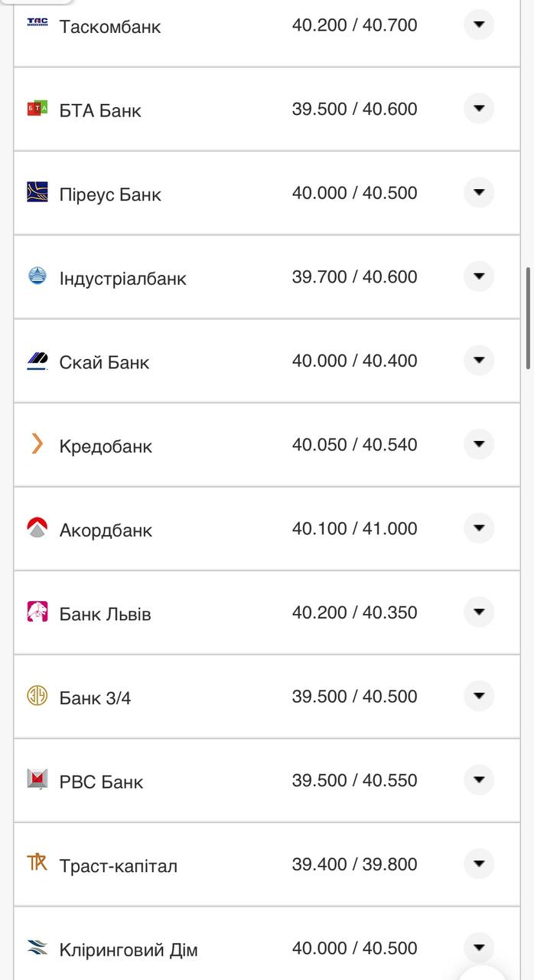Click the Кредобанк orange chevron logo
534x980 pixels.
(37, 444)
